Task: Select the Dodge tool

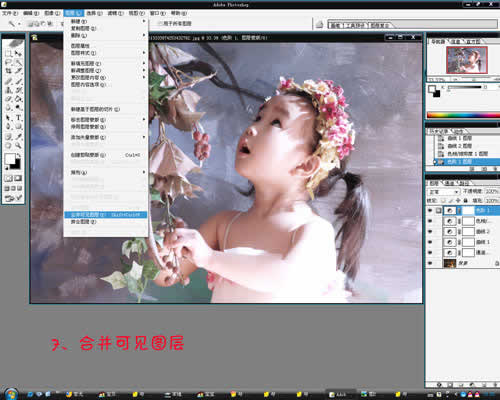Action: point(18,107)
